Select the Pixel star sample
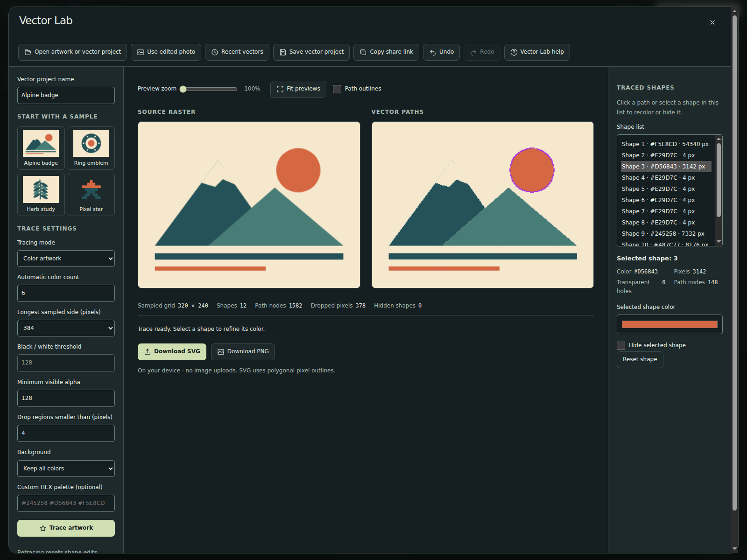The height and width of the screenshot is (560, 747). pos(91,194)
